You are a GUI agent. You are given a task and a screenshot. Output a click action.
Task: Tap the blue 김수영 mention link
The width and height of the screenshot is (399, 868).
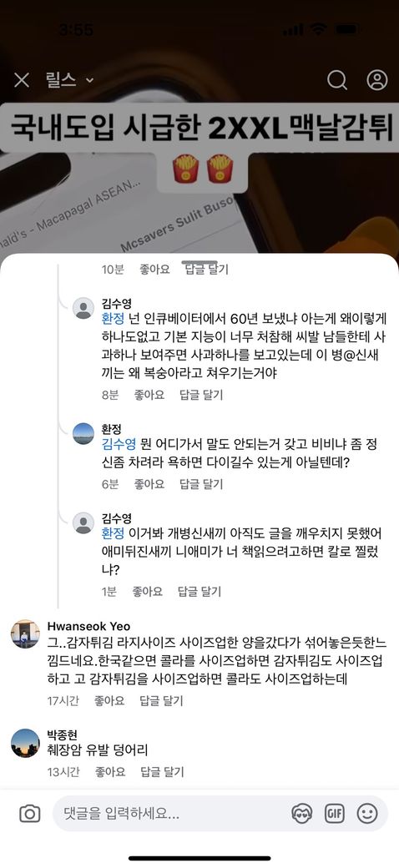coord(119,445)
